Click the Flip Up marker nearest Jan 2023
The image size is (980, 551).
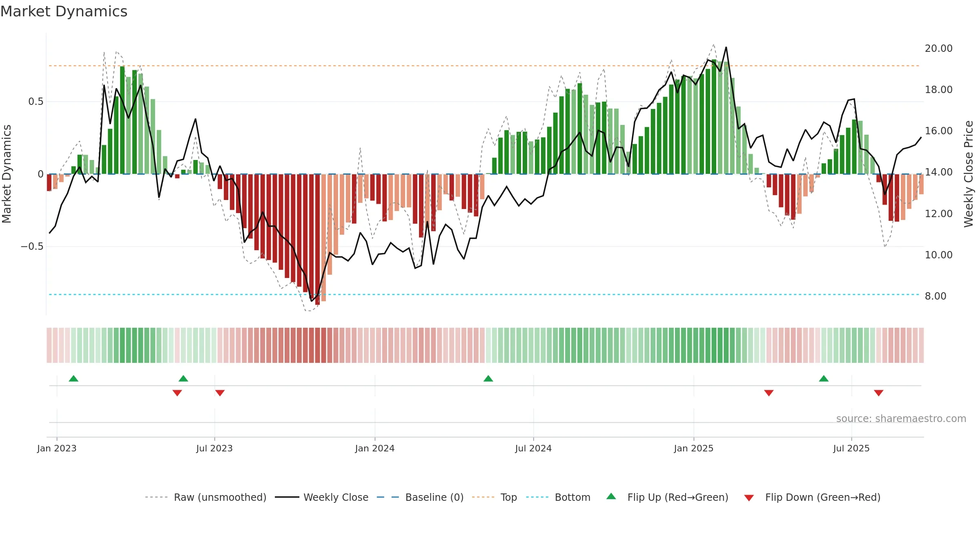pyautogui.click(x=73, y=379)
